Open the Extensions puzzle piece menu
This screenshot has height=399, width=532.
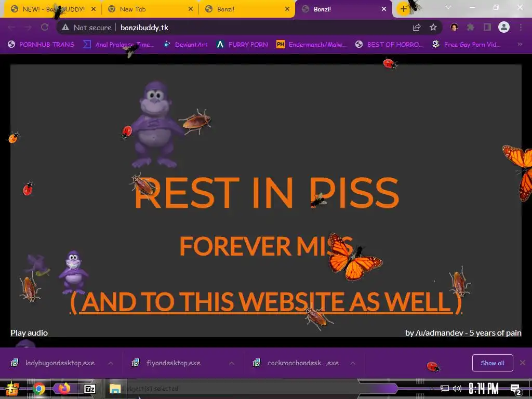pos(471,27)
